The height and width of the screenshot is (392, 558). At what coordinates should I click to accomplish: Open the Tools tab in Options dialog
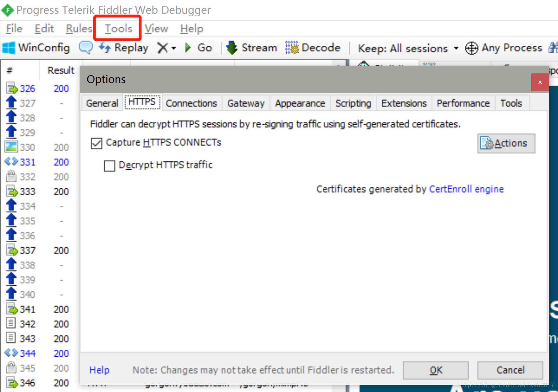point(511,103)
